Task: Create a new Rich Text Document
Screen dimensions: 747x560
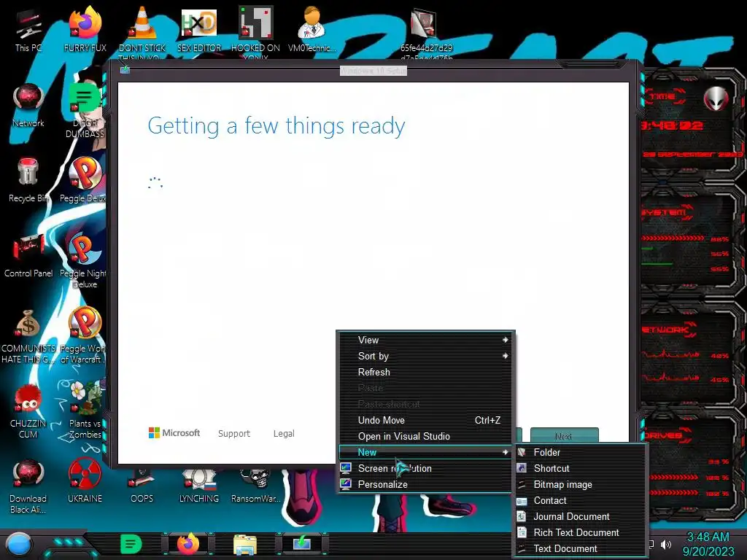Action: [x=580, y=533]
